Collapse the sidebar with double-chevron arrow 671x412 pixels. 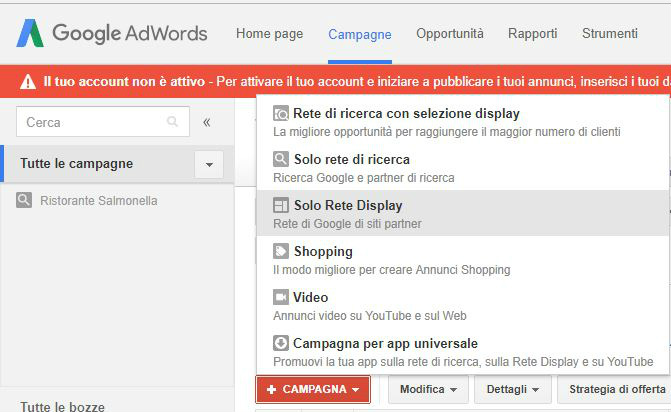[x=207, y=122]
